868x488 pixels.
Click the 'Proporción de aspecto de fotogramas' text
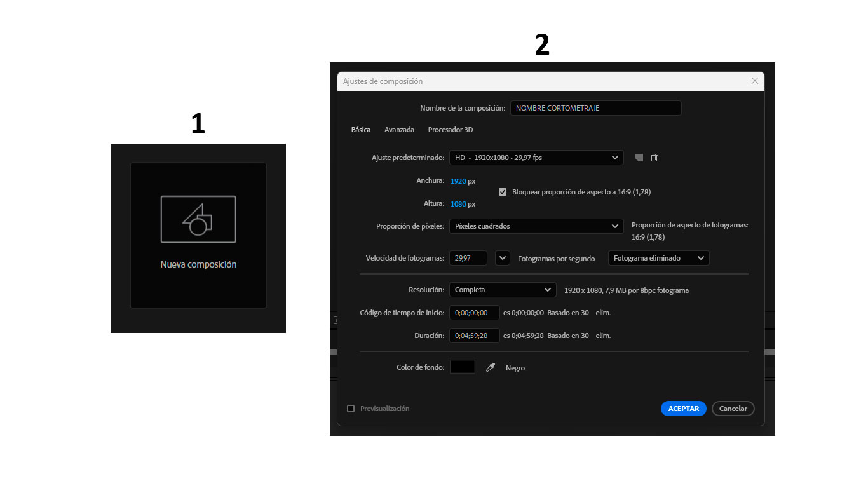pos(690,225)
